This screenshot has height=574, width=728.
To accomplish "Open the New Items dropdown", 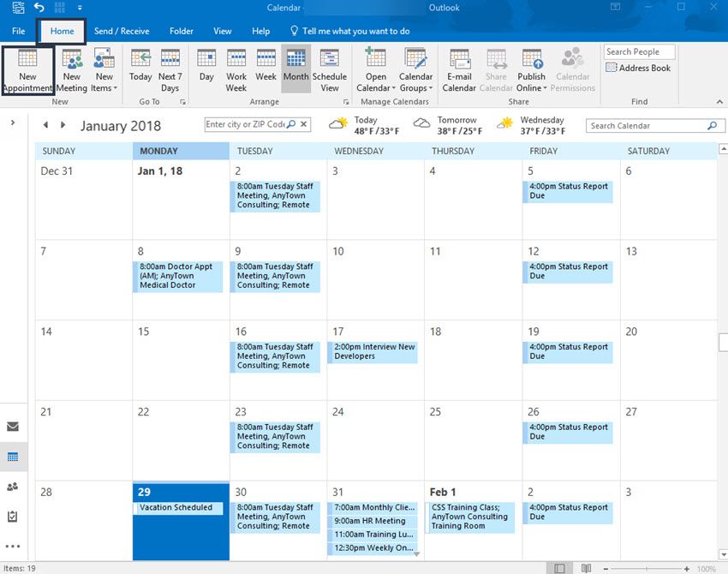I will tap(104, 70).
